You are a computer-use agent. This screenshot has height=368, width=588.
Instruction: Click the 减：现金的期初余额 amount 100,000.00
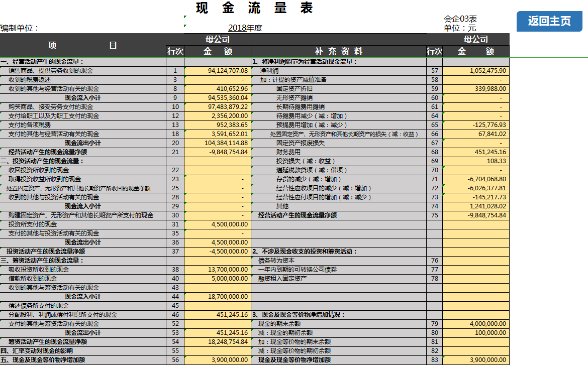475,333
